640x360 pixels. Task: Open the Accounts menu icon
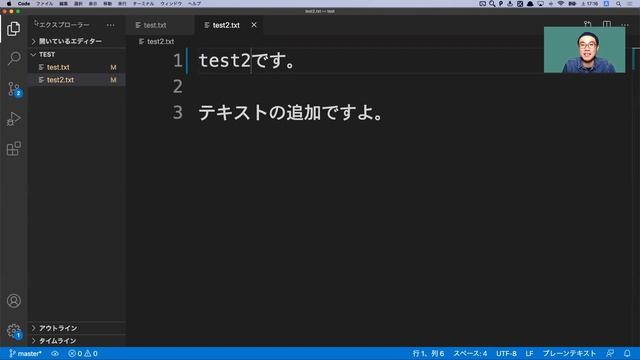(x=14, y=301)
